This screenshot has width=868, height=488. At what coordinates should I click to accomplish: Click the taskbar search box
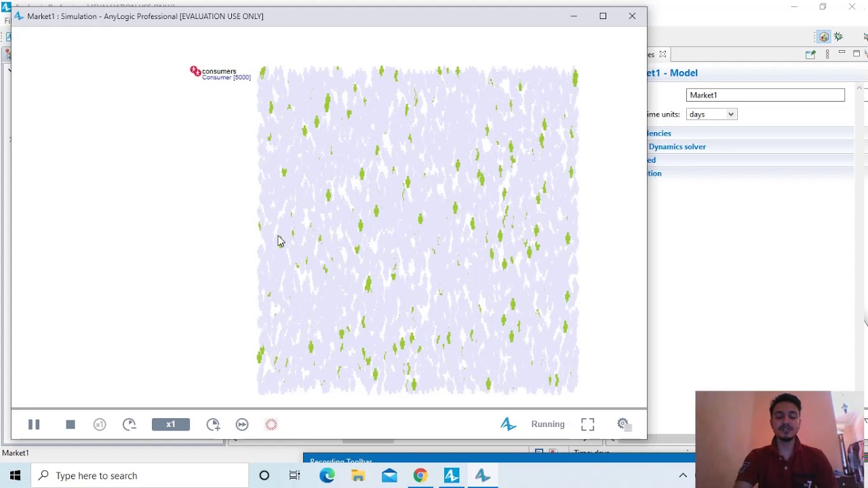coord(140,476)
